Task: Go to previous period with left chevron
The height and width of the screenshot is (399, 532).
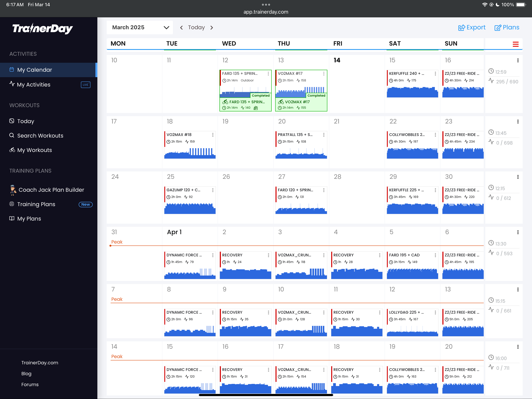Action: (181, 28)
